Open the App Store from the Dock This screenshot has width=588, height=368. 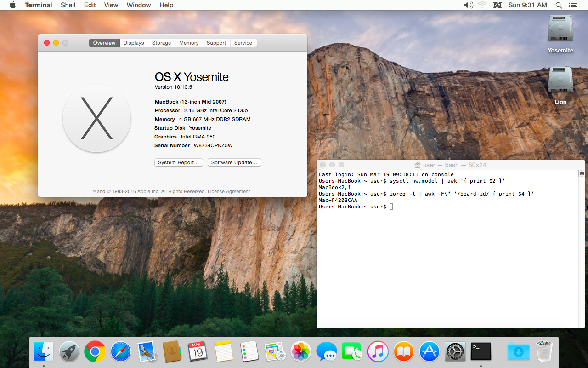430,352
